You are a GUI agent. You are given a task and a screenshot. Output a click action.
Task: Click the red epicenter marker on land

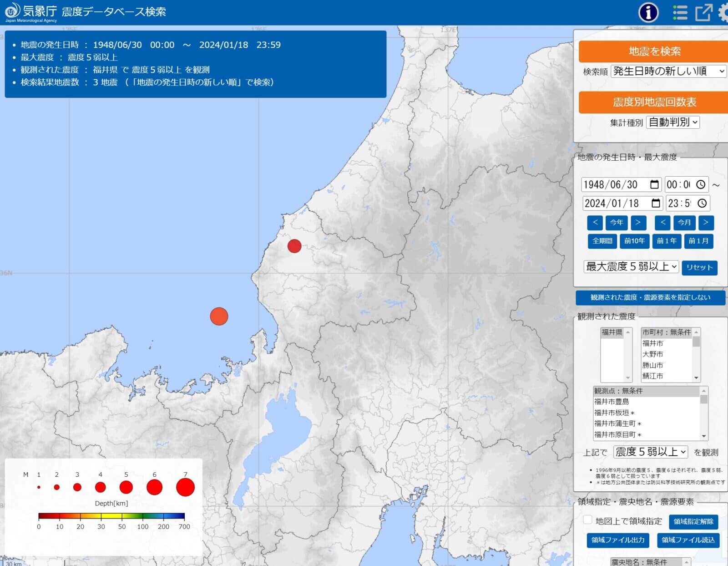pyautogui.click(x=294, y=246)
